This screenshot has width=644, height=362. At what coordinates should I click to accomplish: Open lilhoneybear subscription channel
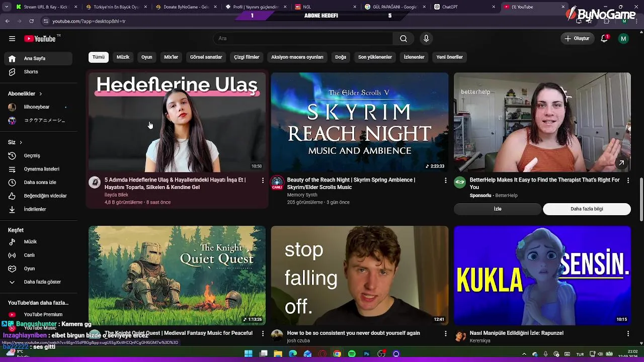pos(38,107)
